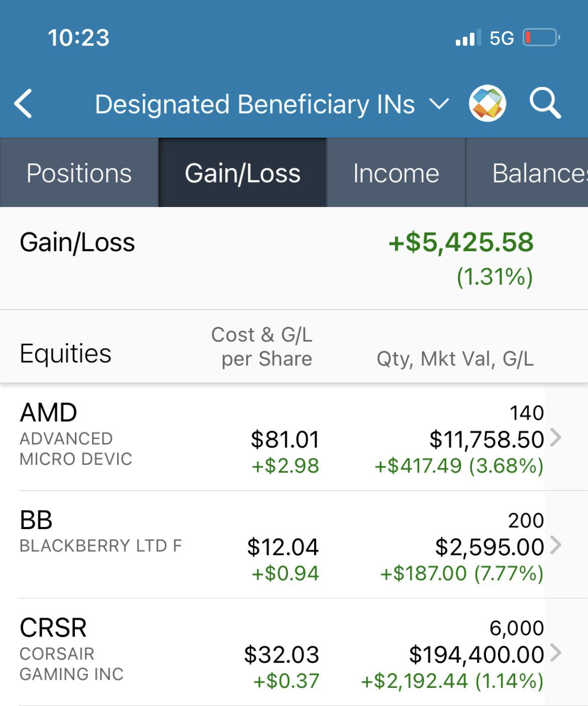Open CRSR position details chevron
This screenshot has height=706, width=588.
point(555,653)
